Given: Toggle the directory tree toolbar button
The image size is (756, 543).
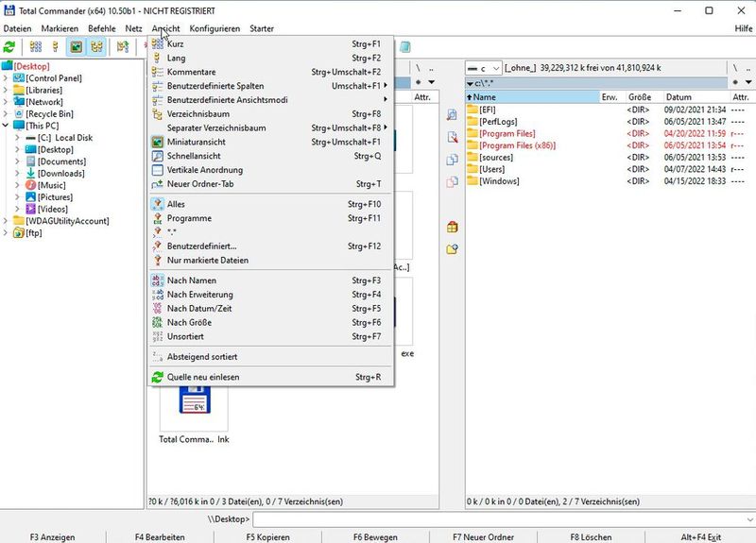Looking at the screenshot, I should [x=96, y=46].
